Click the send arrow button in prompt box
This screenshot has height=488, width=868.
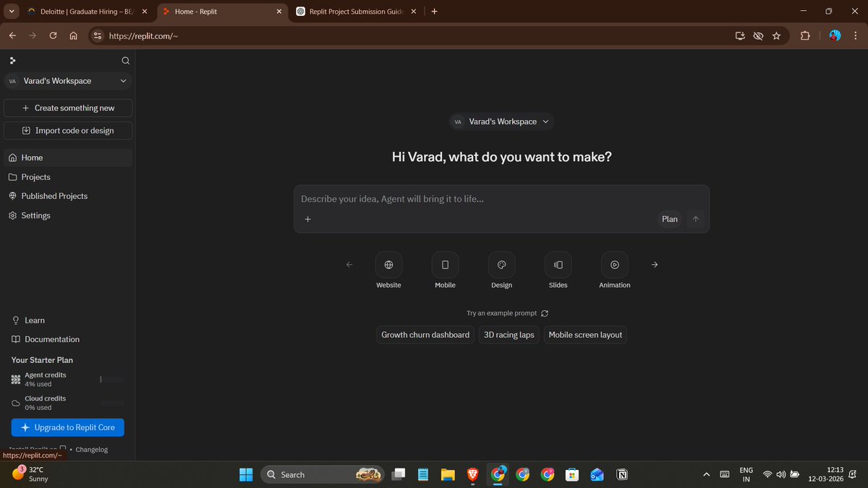[696, 219]
